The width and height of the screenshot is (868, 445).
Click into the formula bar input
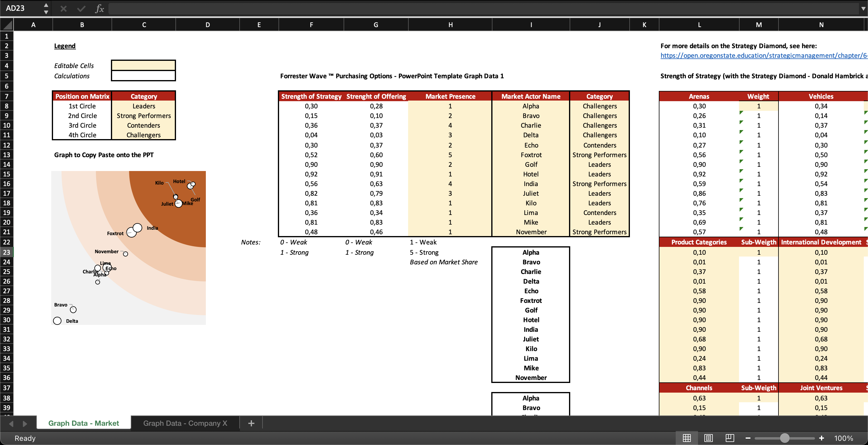click(483, 8)
